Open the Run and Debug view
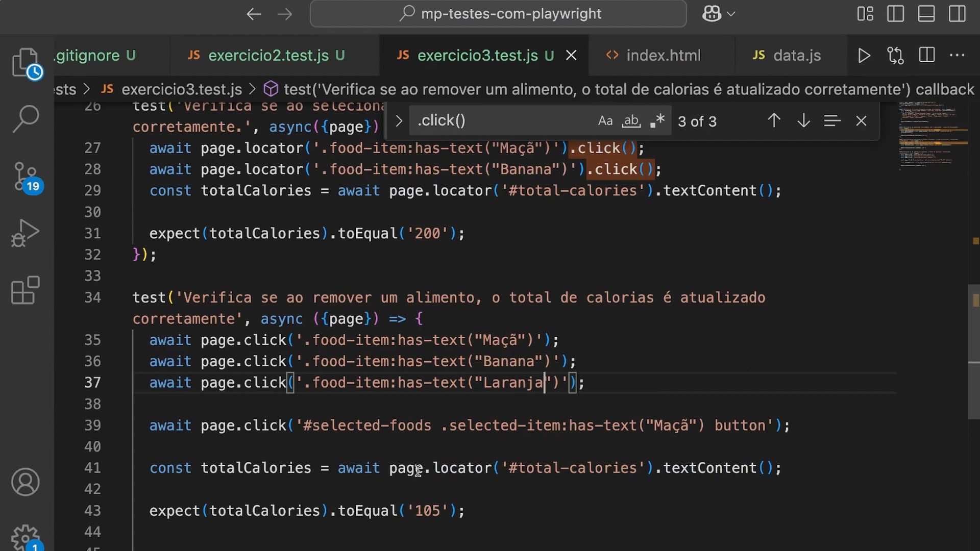Screen dimensions: 980x551 26,233
